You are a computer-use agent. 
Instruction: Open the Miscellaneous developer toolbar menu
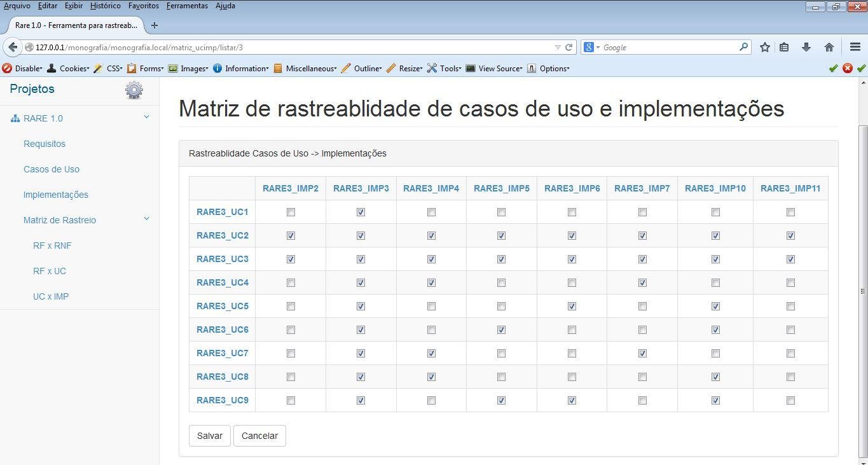[305, 68]
